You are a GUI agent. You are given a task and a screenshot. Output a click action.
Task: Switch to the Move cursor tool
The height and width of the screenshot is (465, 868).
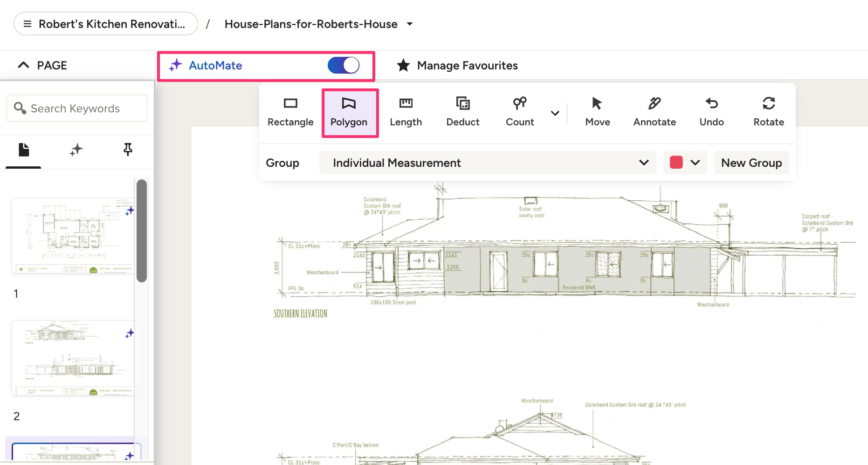(x=597, y=112)
